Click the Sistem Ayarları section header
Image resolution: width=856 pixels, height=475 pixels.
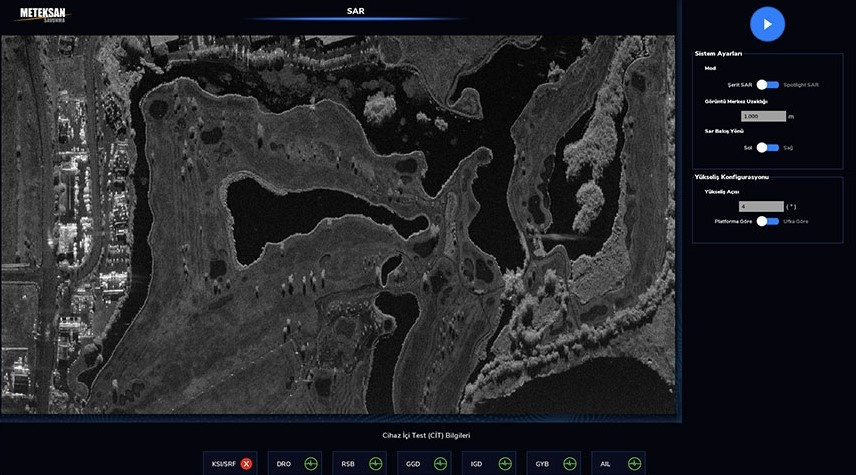[718, 53]
